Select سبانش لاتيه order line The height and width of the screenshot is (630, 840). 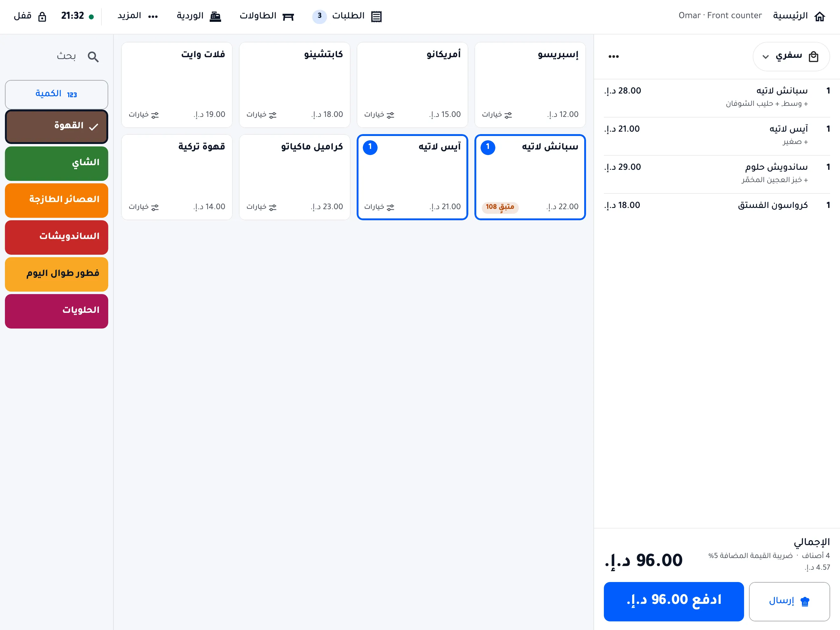717,98
